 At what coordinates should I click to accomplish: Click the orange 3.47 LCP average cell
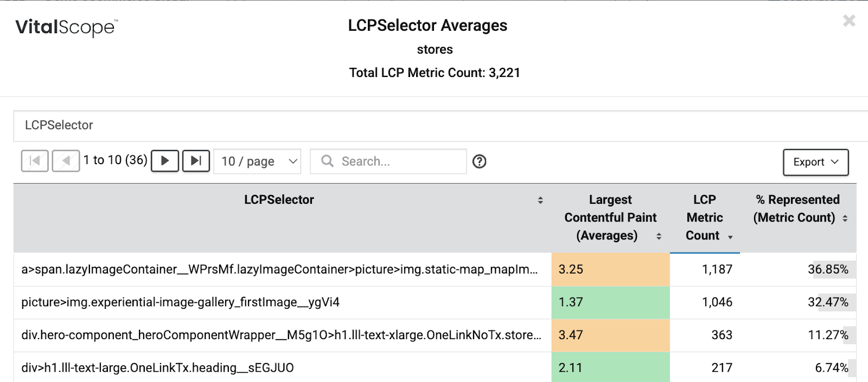(x=610, y=335)
